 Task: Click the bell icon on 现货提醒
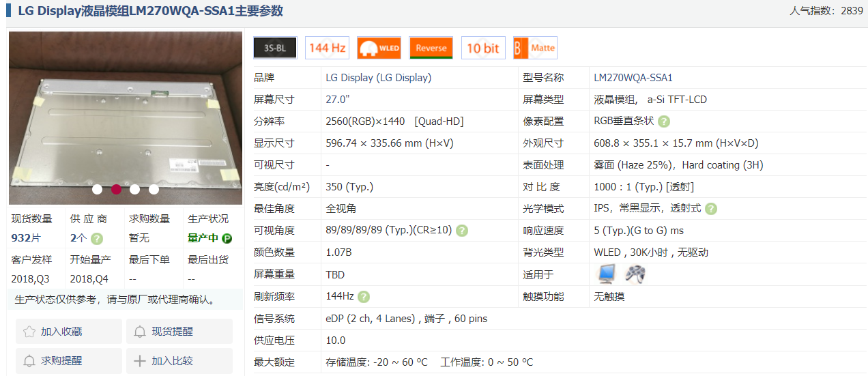point(140,332)
